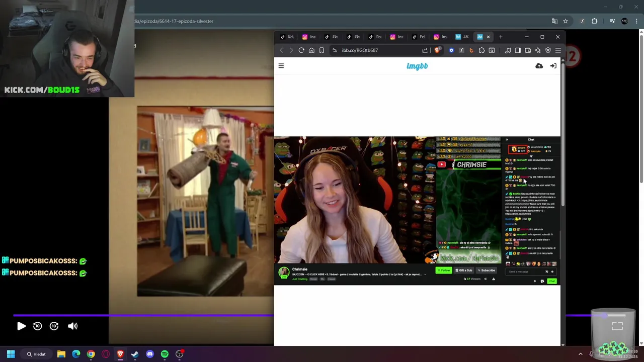This screenshot has width=644, height=362.
Task: Open Opera browser from taskbar
Action: pos(106,354)
